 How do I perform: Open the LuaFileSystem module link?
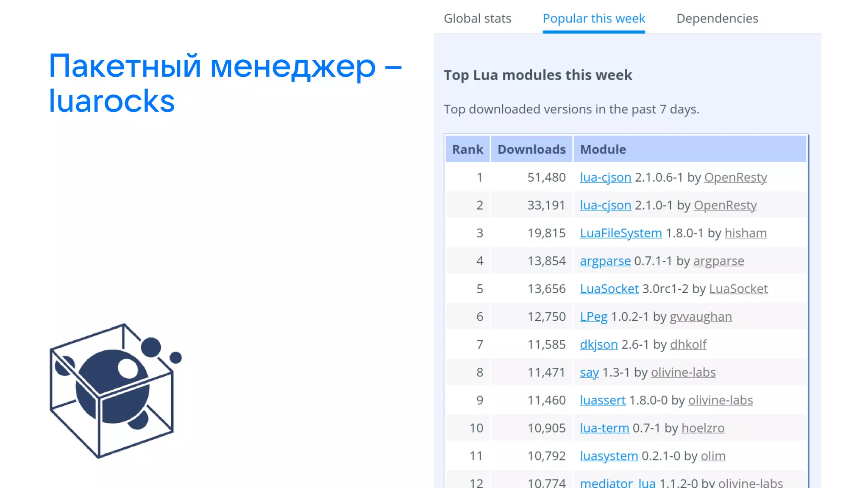(x=620, y=233)
